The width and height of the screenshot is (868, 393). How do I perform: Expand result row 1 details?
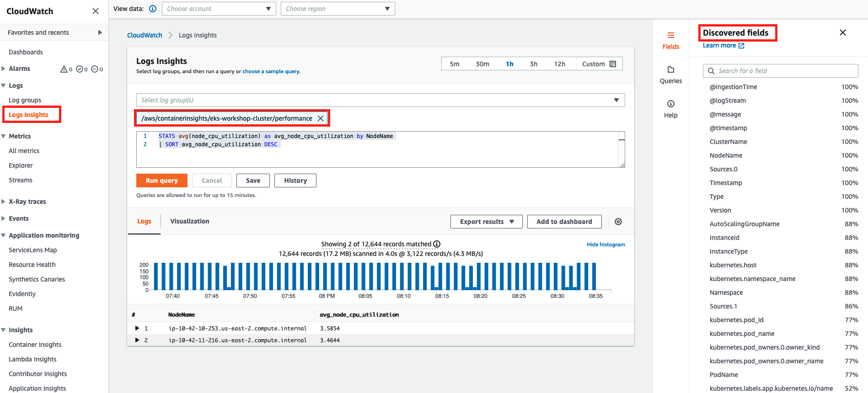[x=137, y=328]
